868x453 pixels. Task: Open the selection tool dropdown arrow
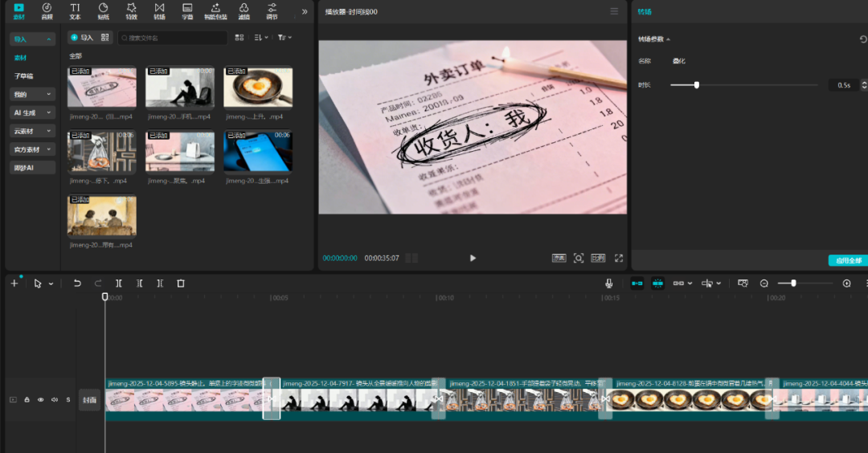point(51,284)
